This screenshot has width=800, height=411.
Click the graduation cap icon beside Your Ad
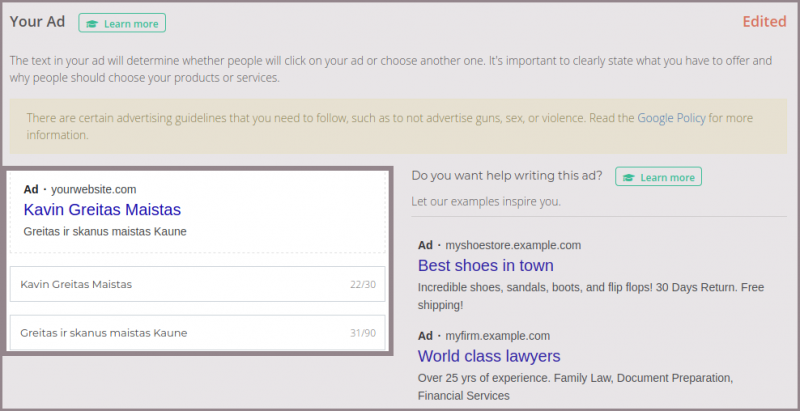[92, 23]
